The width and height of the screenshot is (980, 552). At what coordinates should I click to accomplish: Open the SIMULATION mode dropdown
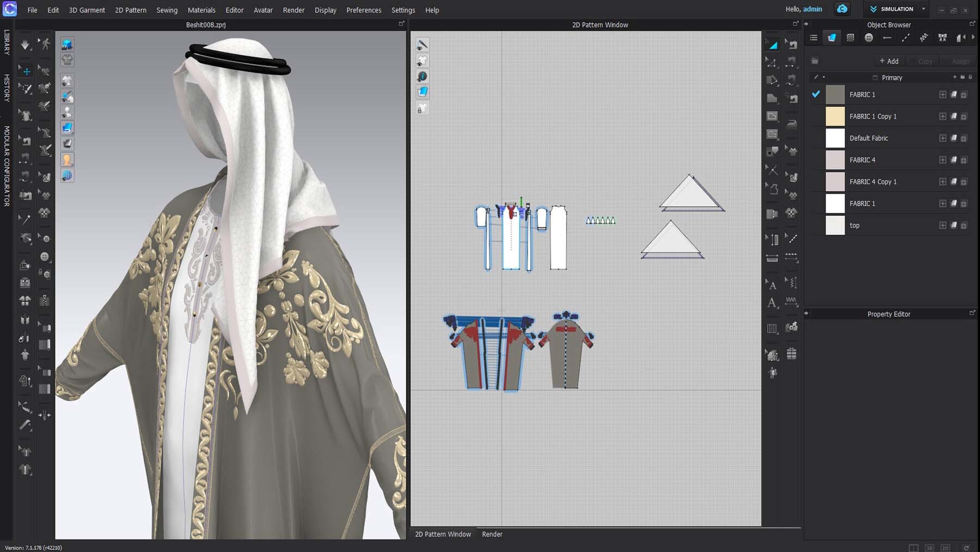923,9
